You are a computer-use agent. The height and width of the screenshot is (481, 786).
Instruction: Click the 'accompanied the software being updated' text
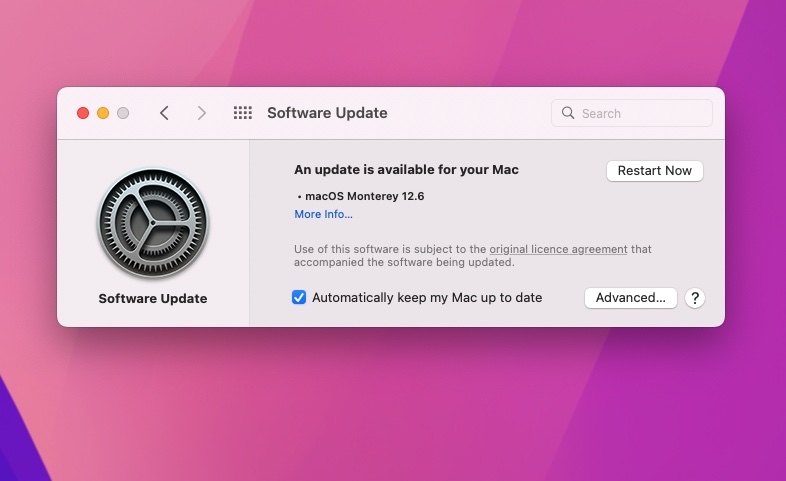point(404,263)
